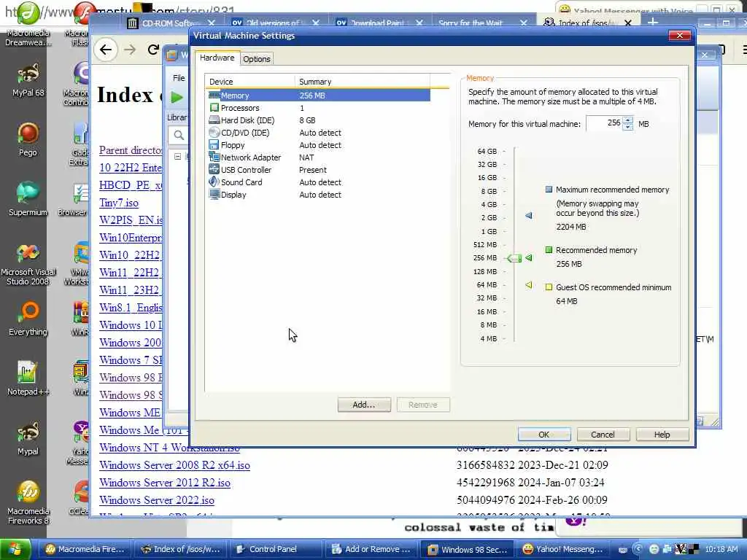The height and width of the screenshot is (560, 747).
Task: Select the Hard Disk (IDE) device icon
Action: (214, 120)
